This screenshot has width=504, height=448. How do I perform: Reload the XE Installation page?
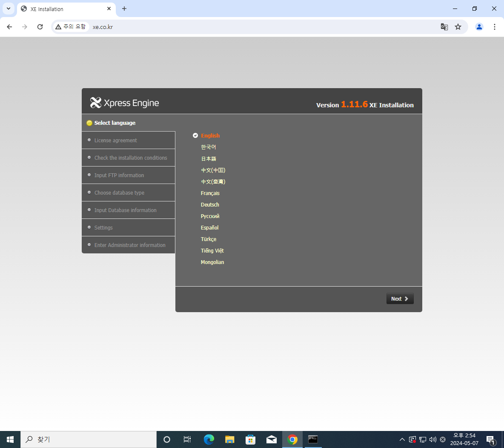40,27
